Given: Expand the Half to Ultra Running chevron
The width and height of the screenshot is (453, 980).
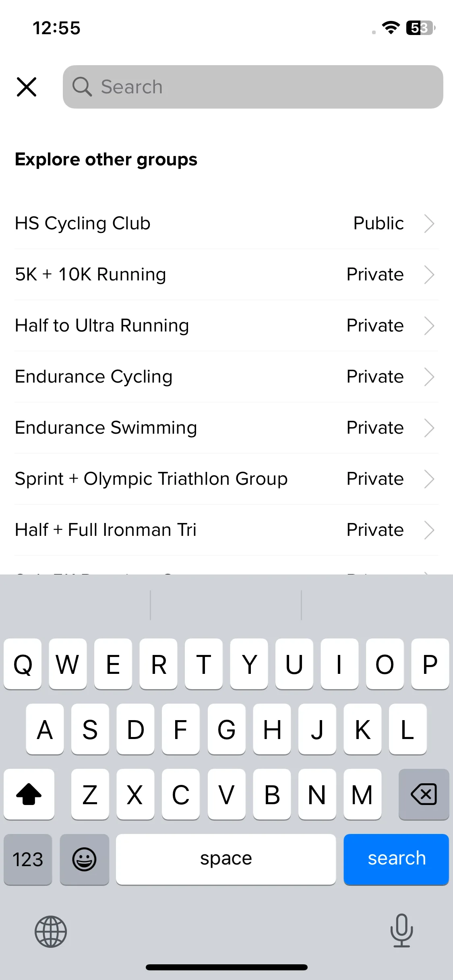Looking at the screenshot, I should 429,325.
